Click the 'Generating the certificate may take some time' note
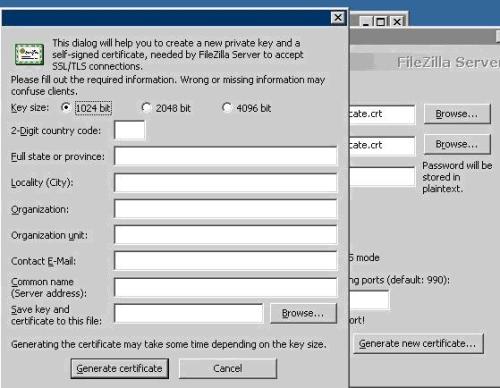 [169, 344]
